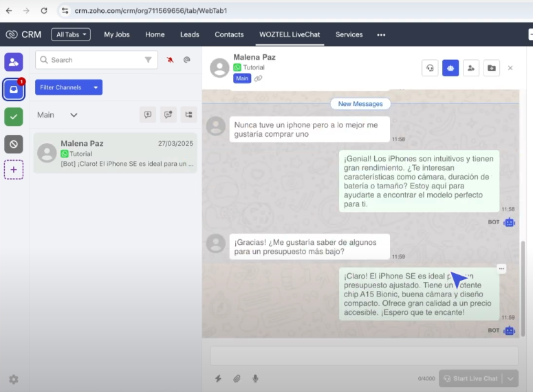
Task: Click the Malena Paz name in chat header
Action: [254, 57]
